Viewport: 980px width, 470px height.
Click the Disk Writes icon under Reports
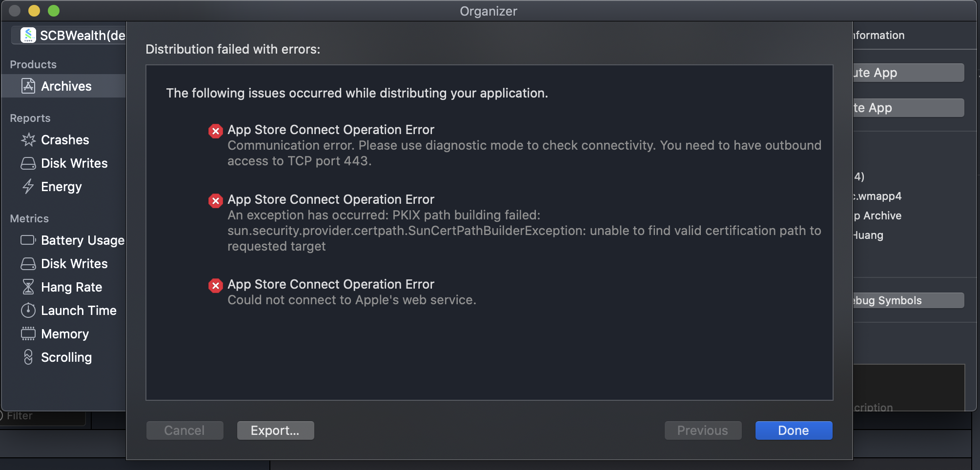[28, 163]
